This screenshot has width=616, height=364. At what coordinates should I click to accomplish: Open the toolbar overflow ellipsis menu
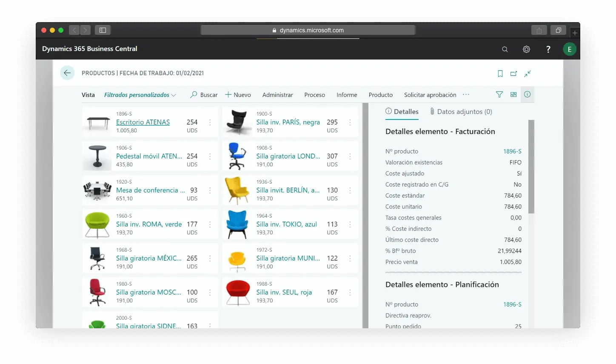466,94
